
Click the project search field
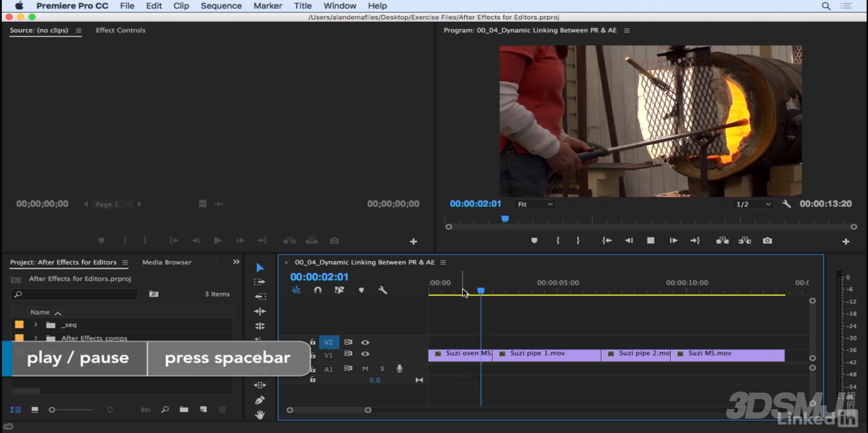click(x=75, y=294)
